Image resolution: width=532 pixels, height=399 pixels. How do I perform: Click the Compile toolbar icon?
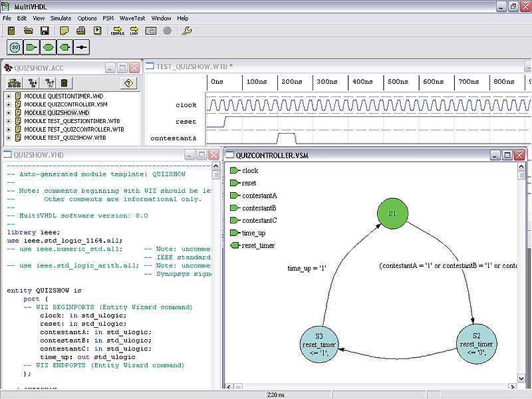[x=118, y=31]
